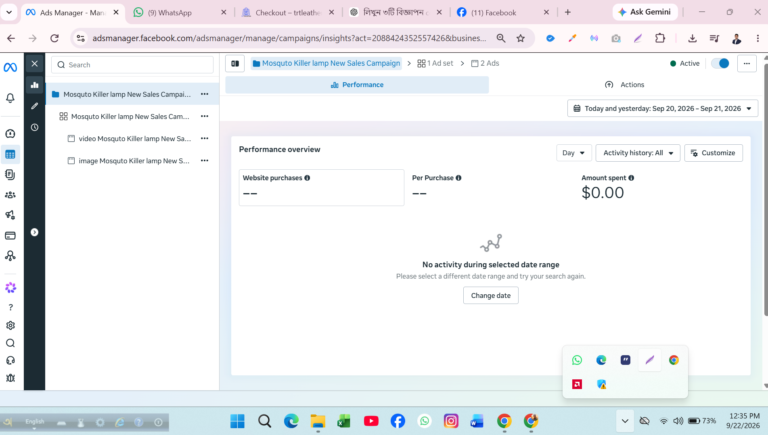Screen dimensions: 768x435
Task: Select Mosquto Killer lamp campaign folder row
Action: [x=132, y=94]
